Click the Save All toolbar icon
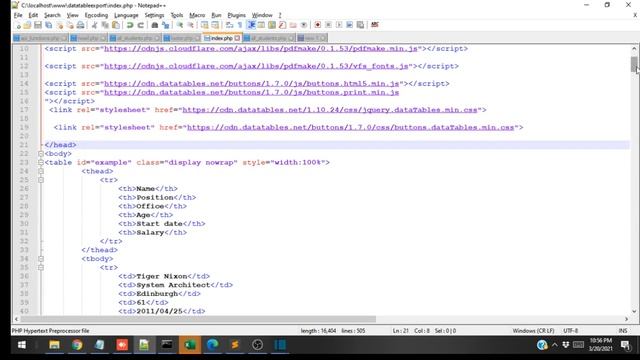This screenshot has width=640, height=360. click(x=49, y=25)
